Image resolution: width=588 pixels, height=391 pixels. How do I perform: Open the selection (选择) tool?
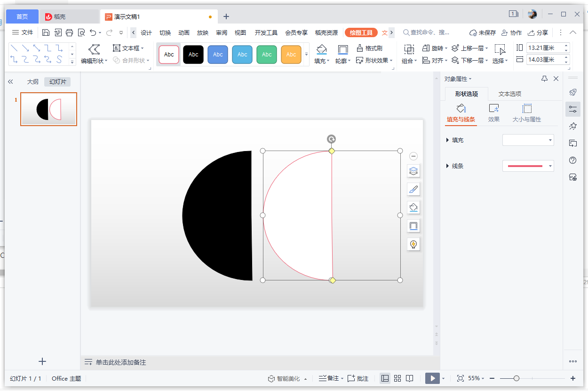point(500,55)
